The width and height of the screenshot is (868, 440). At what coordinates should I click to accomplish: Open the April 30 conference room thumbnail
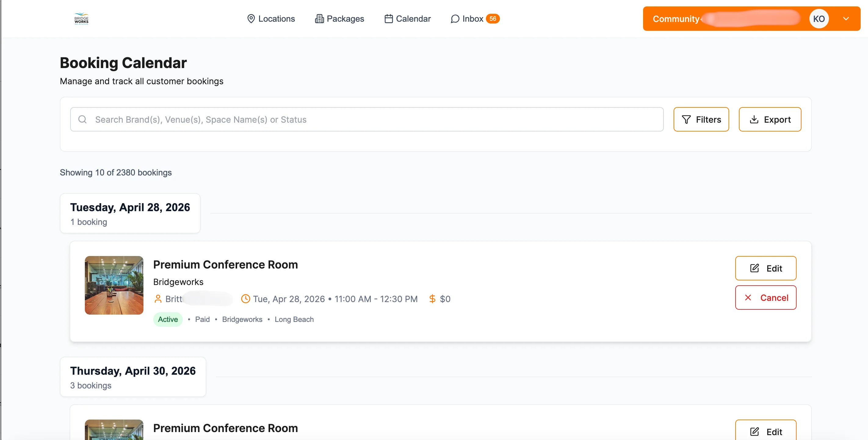[x=114, y=430]
